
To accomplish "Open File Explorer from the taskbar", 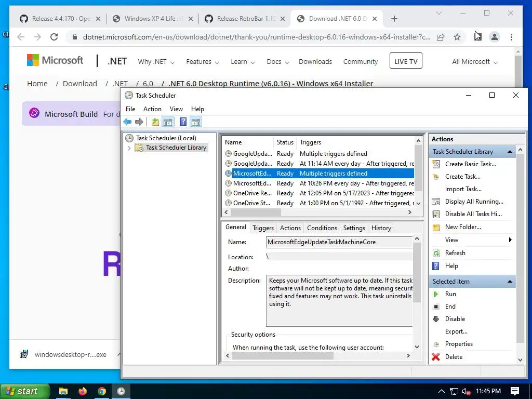I will click(x=63, y=391).
